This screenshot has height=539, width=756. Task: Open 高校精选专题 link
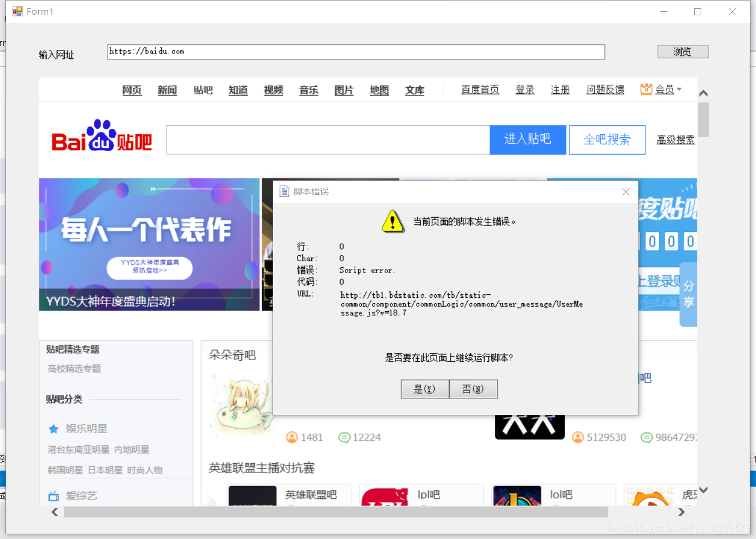tap(75, 369)
